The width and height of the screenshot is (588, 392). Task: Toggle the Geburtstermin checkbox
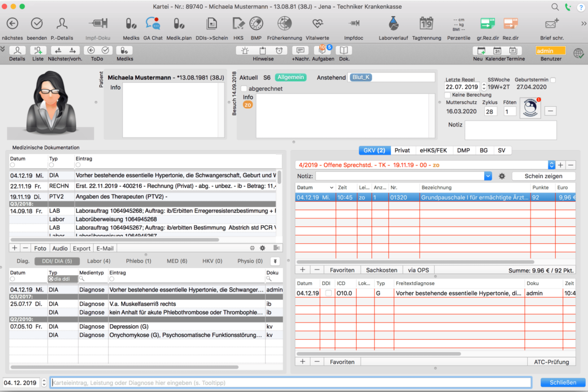[553, 80]
